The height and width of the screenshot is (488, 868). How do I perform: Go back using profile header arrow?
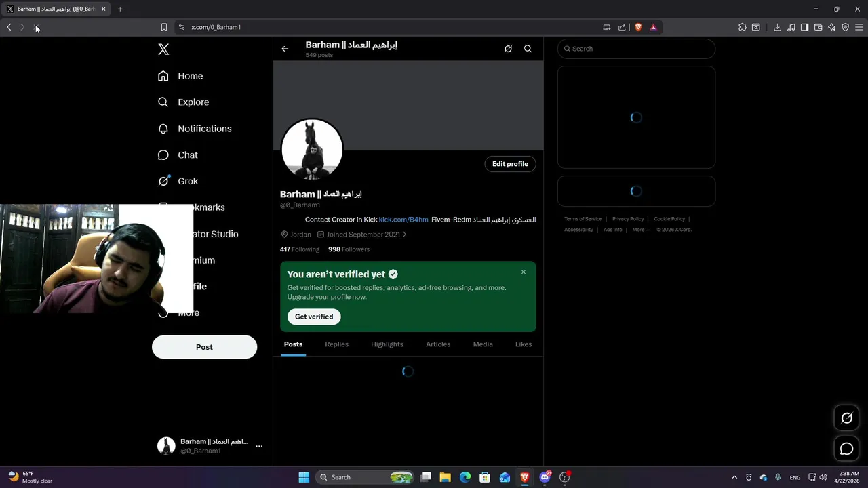pos(285,49)
